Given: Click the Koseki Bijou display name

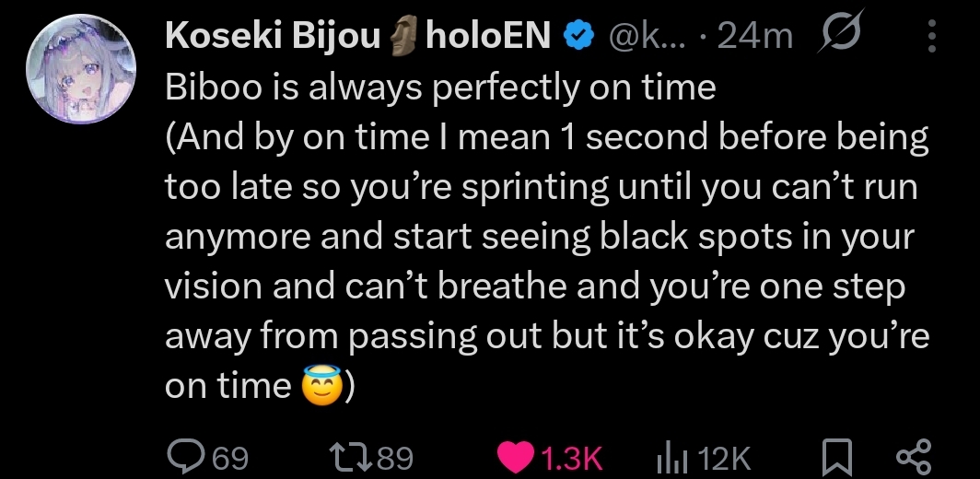Looking at the screenshot, I should click(272, 36).
